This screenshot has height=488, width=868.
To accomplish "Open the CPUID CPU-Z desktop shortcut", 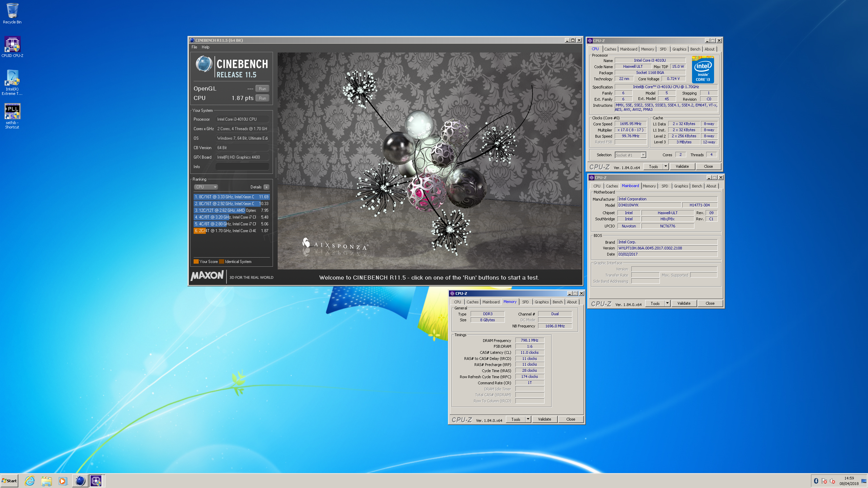I will [12, 47].
